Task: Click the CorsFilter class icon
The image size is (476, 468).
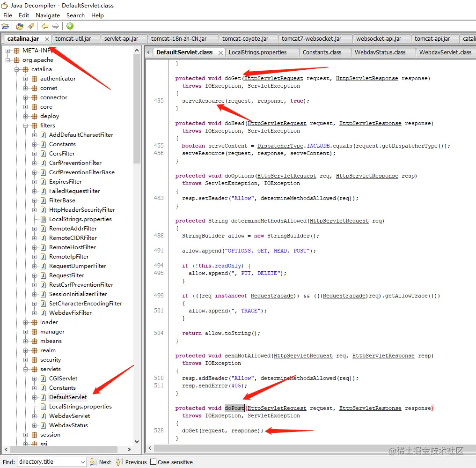Action: 44,154
